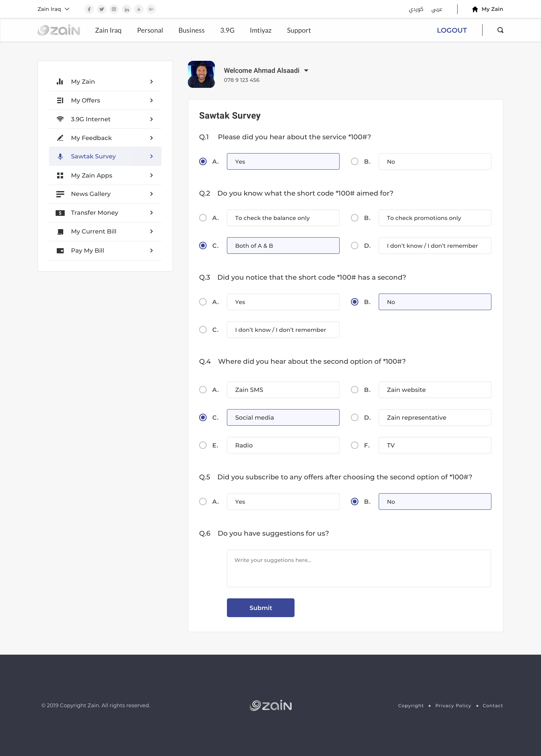Select radio B for Q.2 promotions only
The width and height of the screenshot is (541, 756).
pos(354,218)
